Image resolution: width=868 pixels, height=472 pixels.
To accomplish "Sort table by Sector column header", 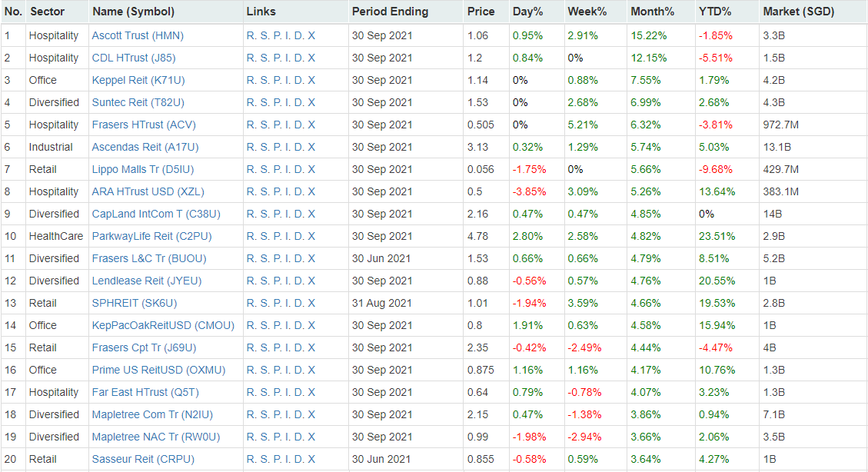I will coord(47,12).
